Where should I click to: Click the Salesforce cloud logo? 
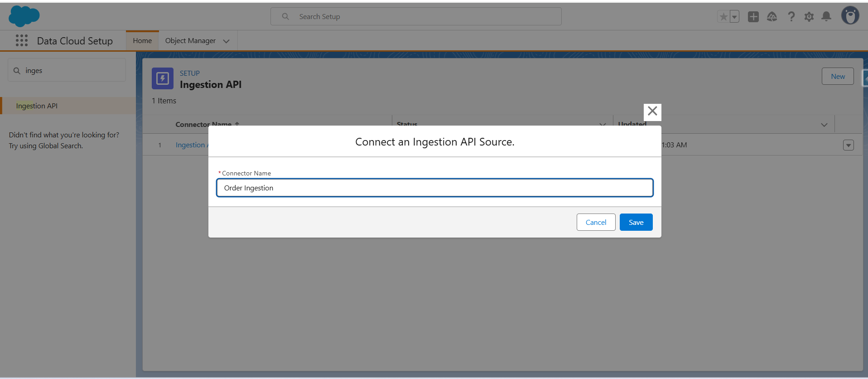24,16
